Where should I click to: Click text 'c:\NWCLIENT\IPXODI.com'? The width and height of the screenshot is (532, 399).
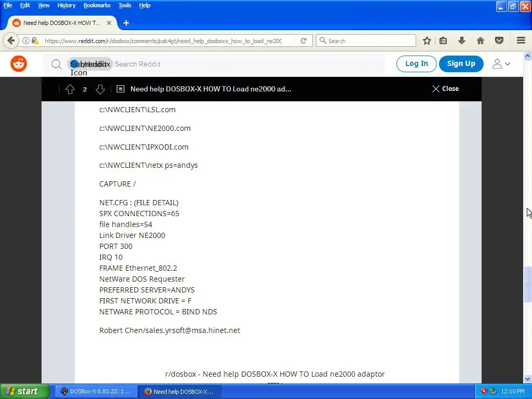click(x=144, y=147)
